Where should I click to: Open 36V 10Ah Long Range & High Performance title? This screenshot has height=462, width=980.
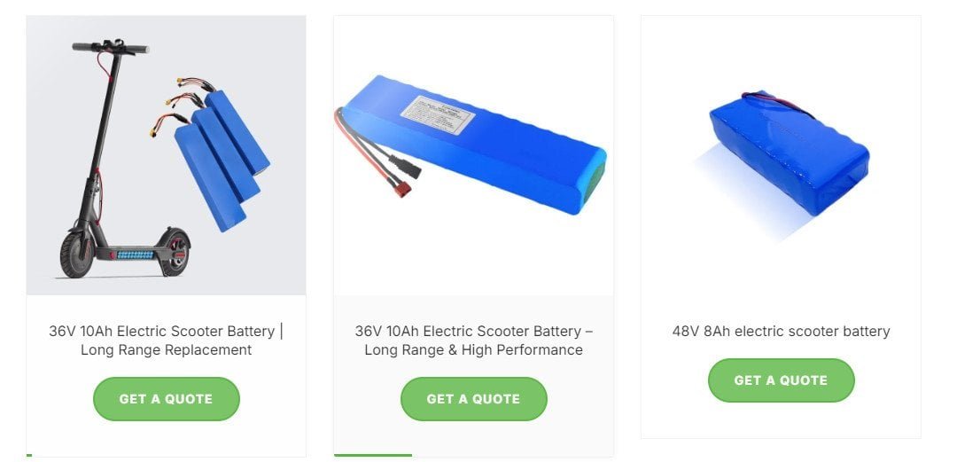(474, 341)
